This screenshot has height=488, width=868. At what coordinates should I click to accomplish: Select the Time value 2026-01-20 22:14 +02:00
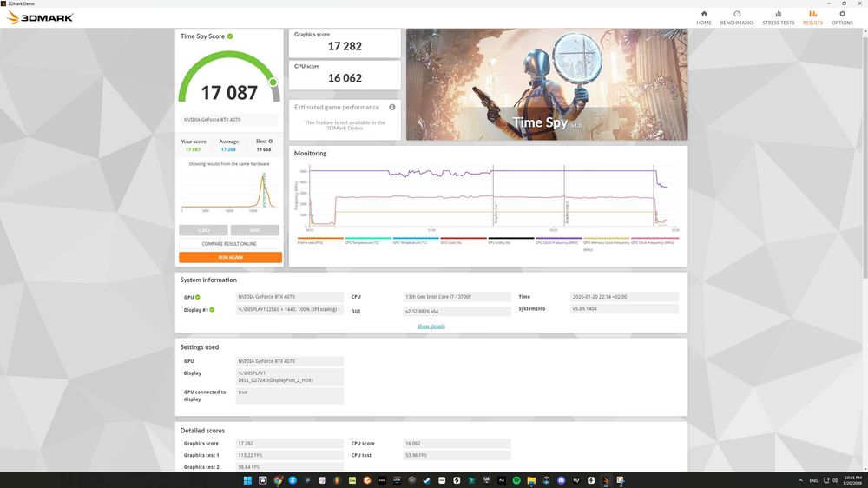click(x=624, y=297)
